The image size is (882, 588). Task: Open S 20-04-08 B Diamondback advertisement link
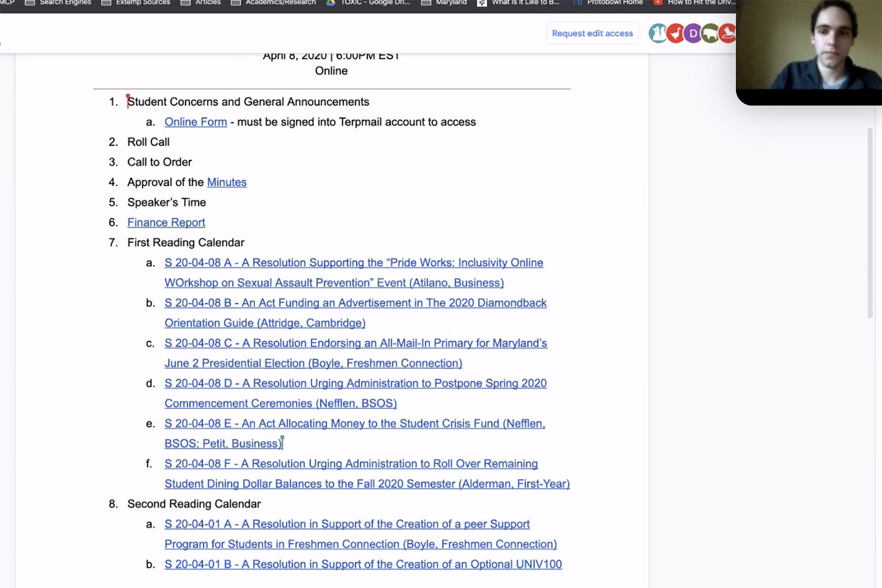click(355, 303)
